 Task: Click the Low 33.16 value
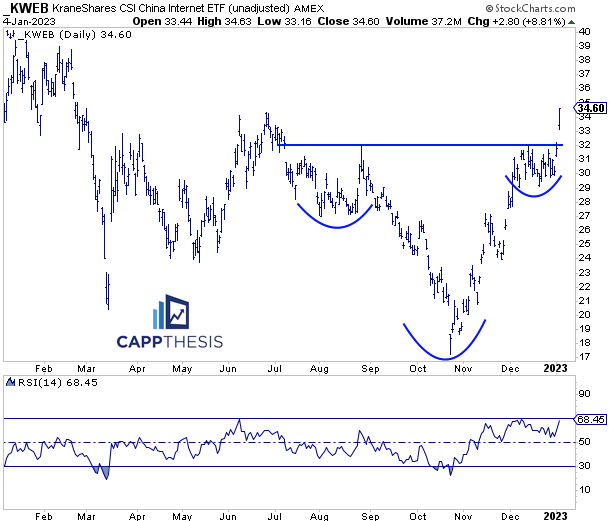pyautogui.click(x=284, y=21)
